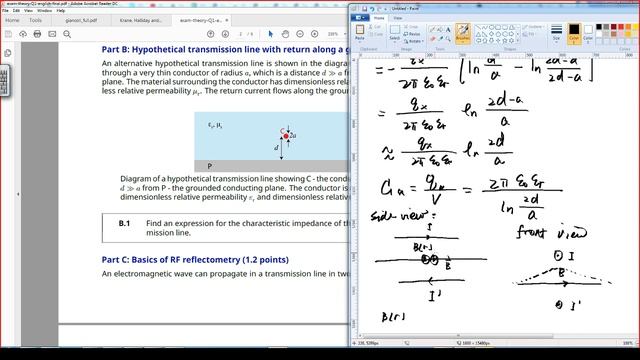Select the Fill with color bucket tool

point(440,29)
